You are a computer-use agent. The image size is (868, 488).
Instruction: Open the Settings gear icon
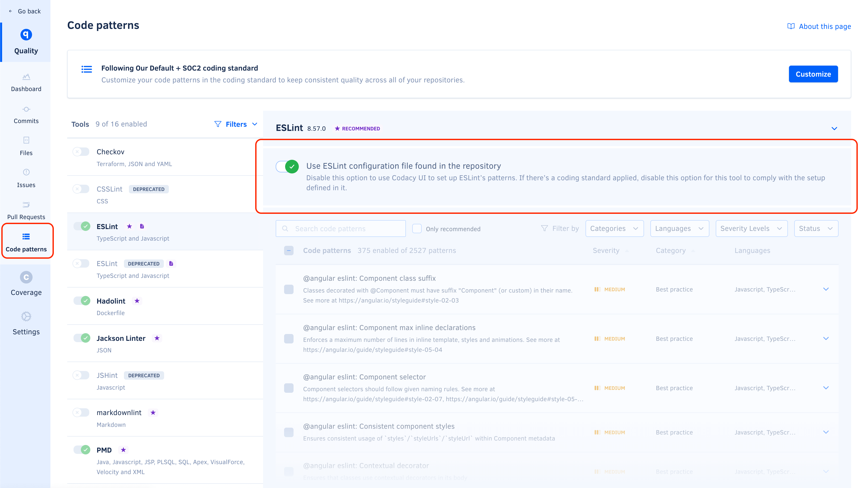point(26,317)
